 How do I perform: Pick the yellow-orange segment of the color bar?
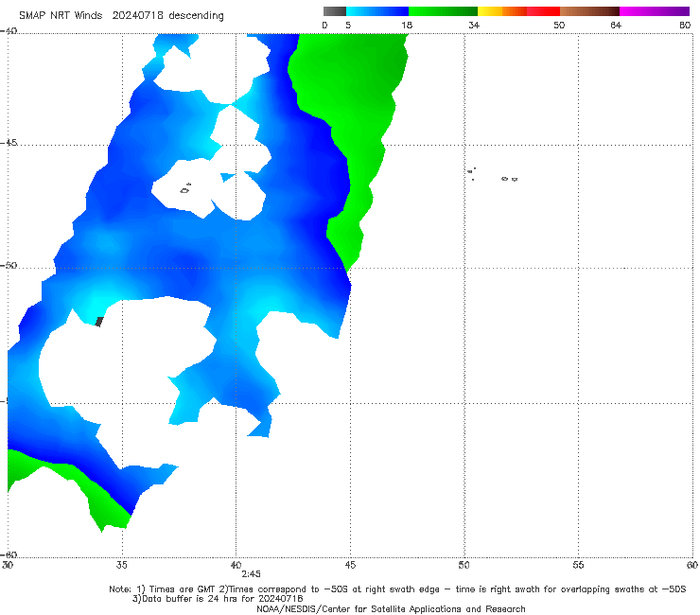pos(501,11)
